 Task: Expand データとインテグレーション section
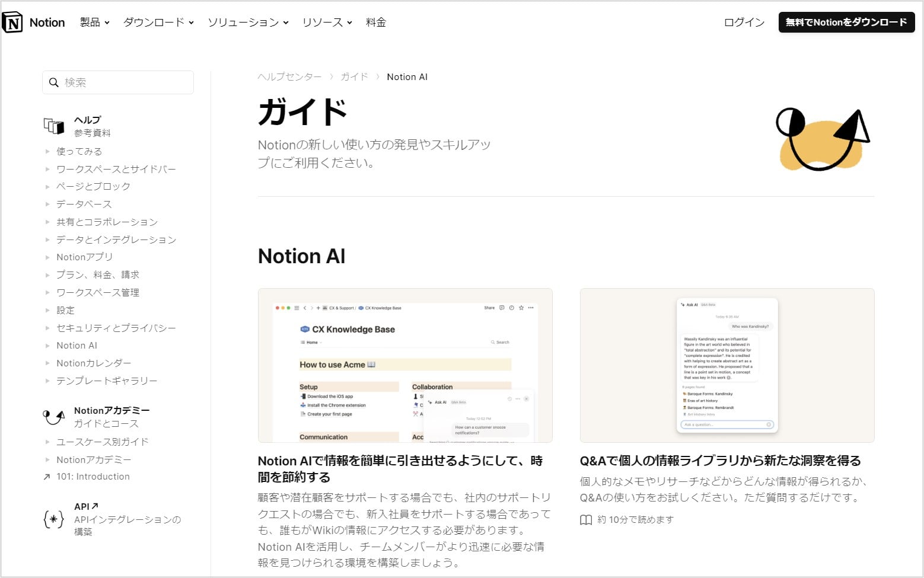coord(47,239)
